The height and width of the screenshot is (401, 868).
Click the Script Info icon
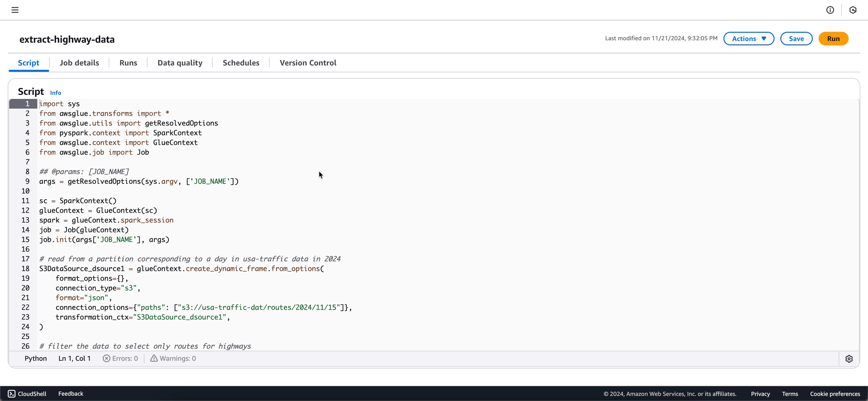[x=55, y=92]
